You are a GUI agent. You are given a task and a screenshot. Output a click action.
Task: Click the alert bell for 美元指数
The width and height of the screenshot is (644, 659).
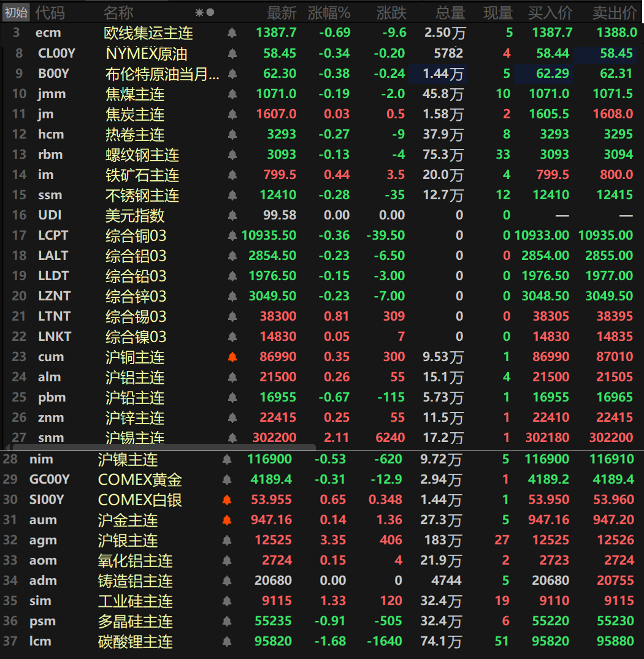232,215
